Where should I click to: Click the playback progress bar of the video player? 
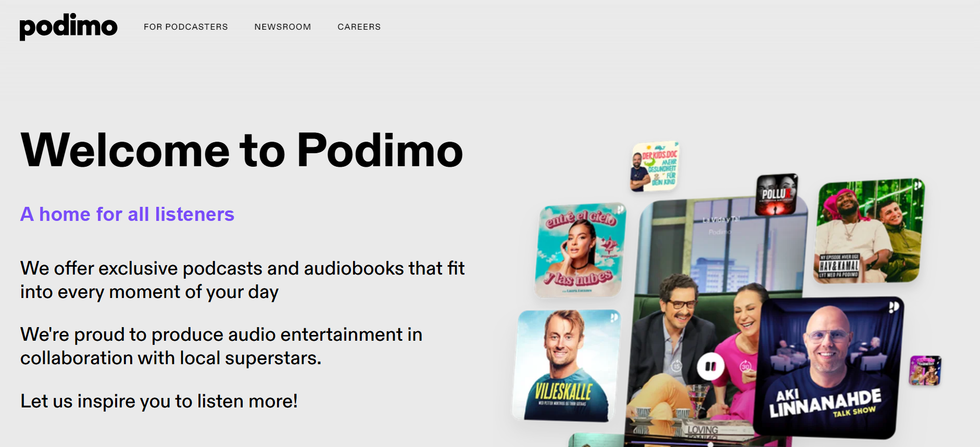pos(693,444)
